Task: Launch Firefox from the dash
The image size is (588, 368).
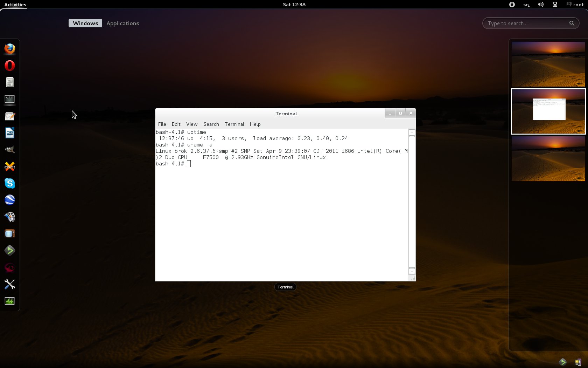Action: [x=10, y=49]
